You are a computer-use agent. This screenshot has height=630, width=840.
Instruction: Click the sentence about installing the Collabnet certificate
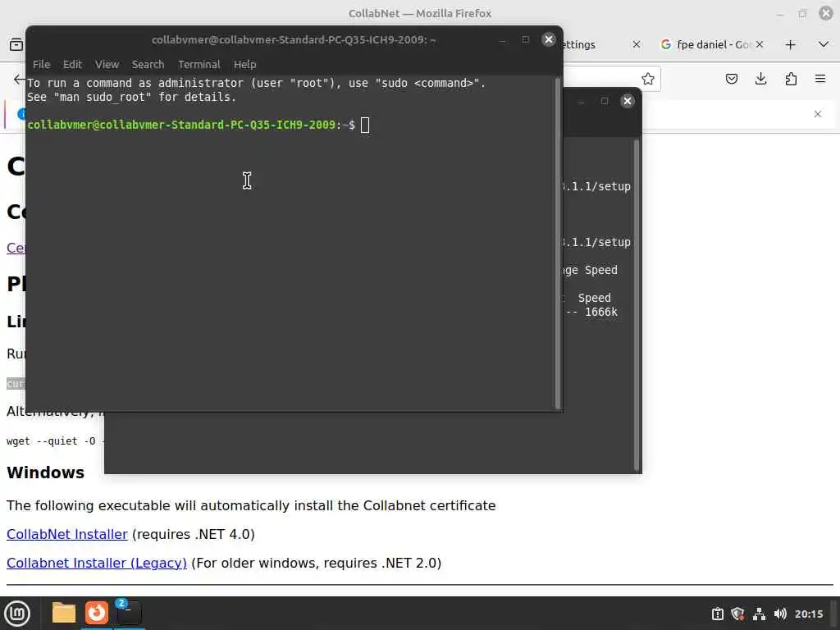tap(251, 505)
